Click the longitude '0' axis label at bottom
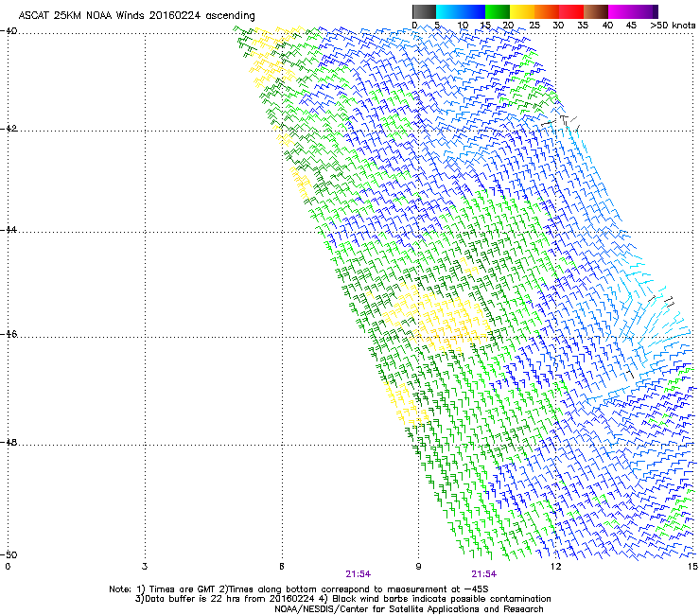This screenshot has height=615, width=700. [8, 567]
